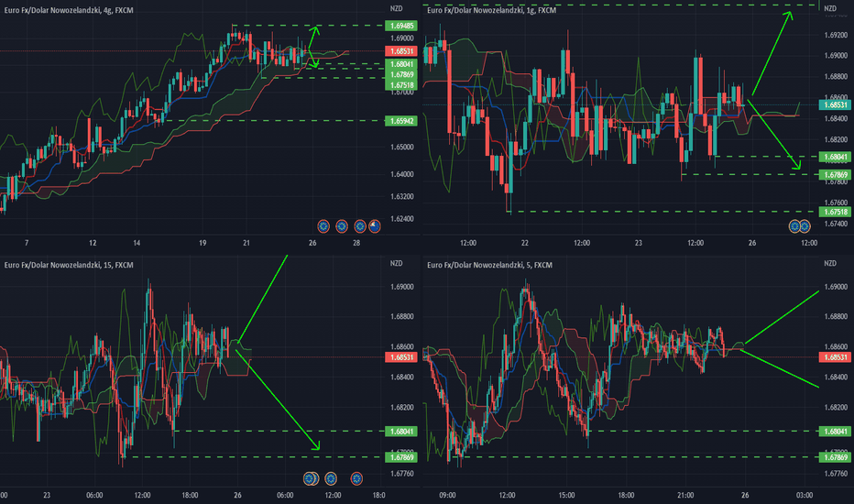854x504 pixels.
Task: Click red 1.68531 price label in 5 chart
Action: pyautogui.click(x=835, y=357)
